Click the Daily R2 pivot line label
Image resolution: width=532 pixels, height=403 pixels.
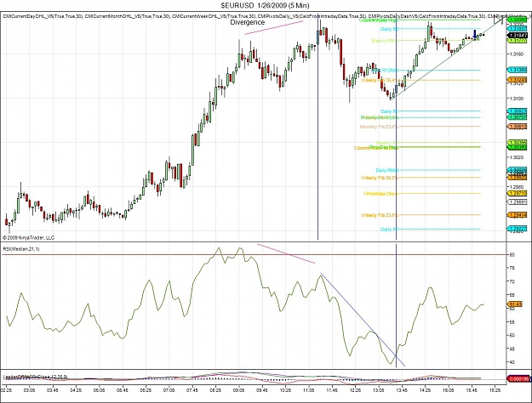[x=389, y=29]
